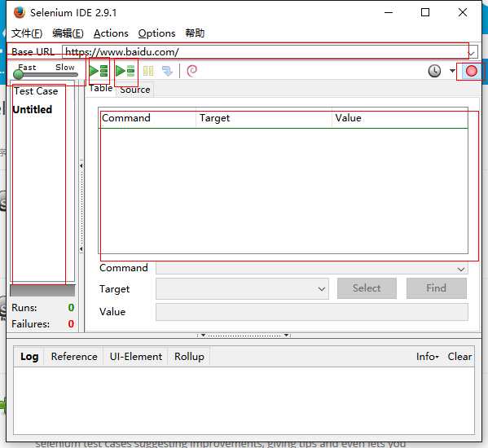Click the Value input field
Image resolution: width=488 pixels, height=448 pixels.
pyautogui.click(x=311, y=312)
